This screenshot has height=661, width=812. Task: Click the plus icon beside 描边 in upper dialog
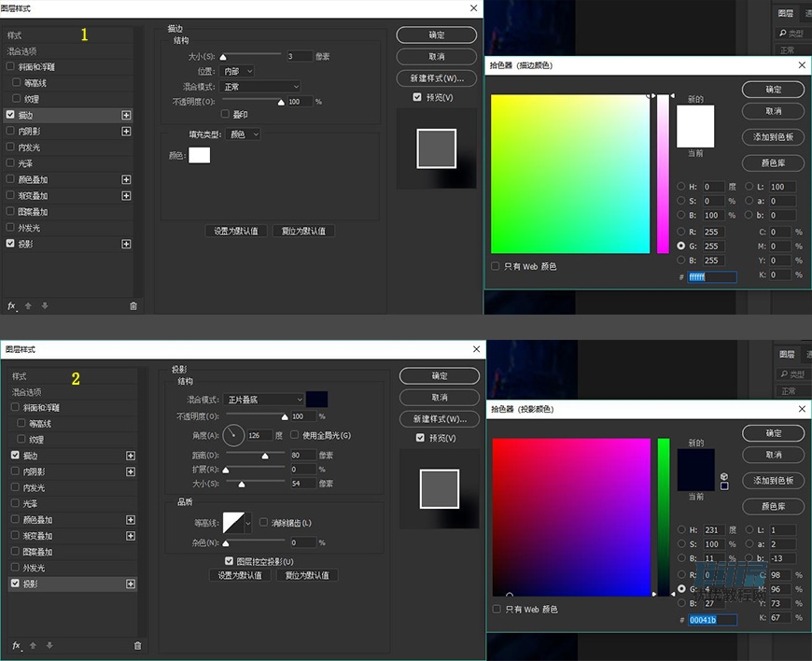[x=126, y=115]
